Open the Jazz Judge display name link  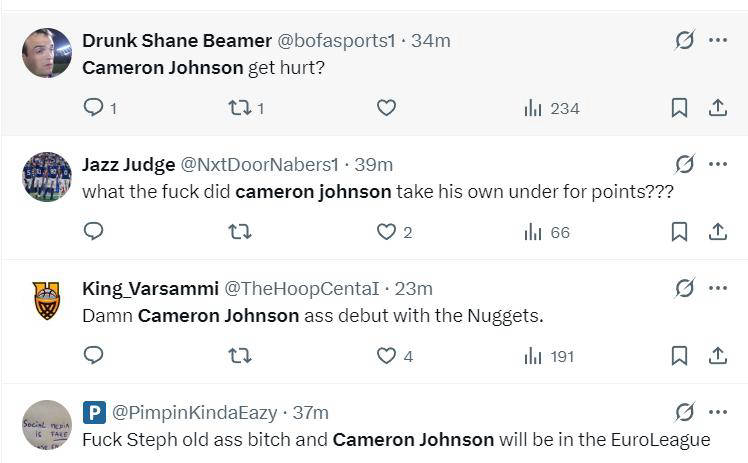pos(127,164)
